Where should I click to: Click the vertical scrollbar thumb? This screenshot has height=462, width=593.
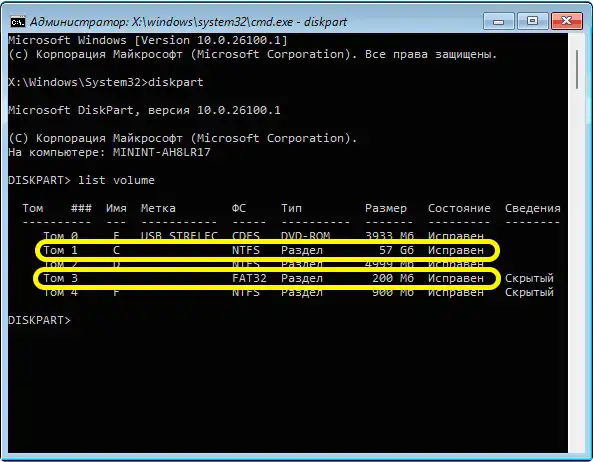point(577,69)
